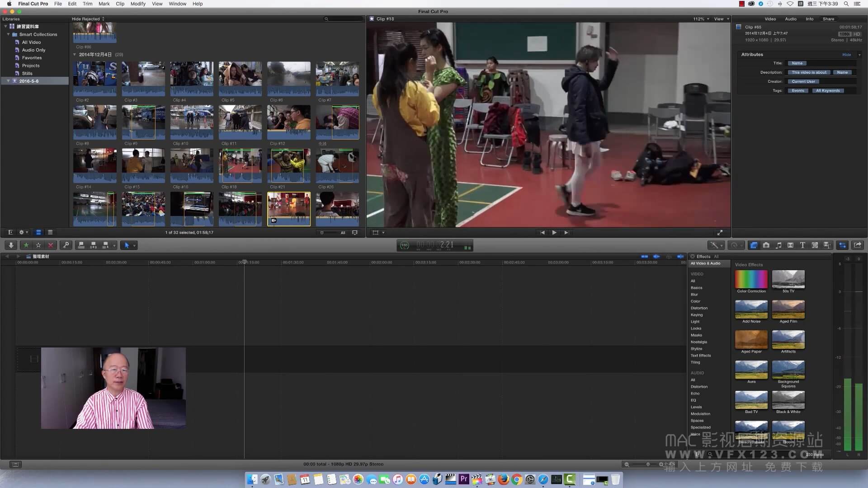Enter full-screen playback in the viewer
This screenshot has width=868, height=488.
720,232
